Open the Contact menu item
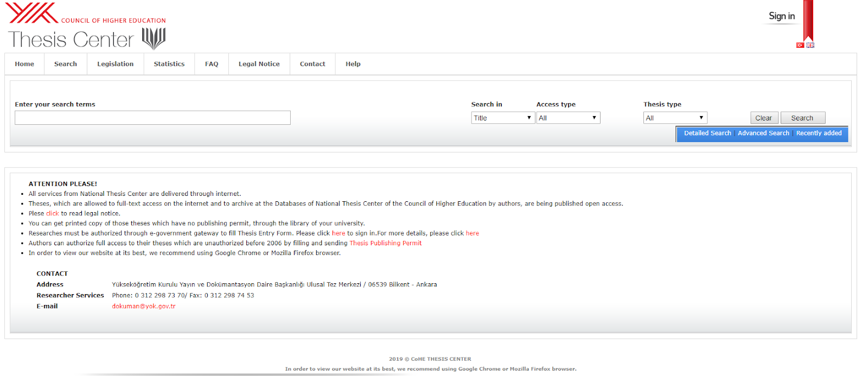This screenshot has width=868, height=376. (x=312, y=64)
